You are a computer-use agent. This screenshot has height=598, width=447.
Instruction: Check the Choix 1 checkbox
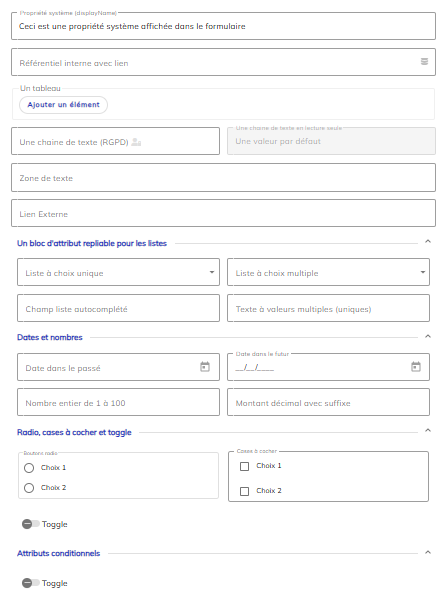click(244, 466)
